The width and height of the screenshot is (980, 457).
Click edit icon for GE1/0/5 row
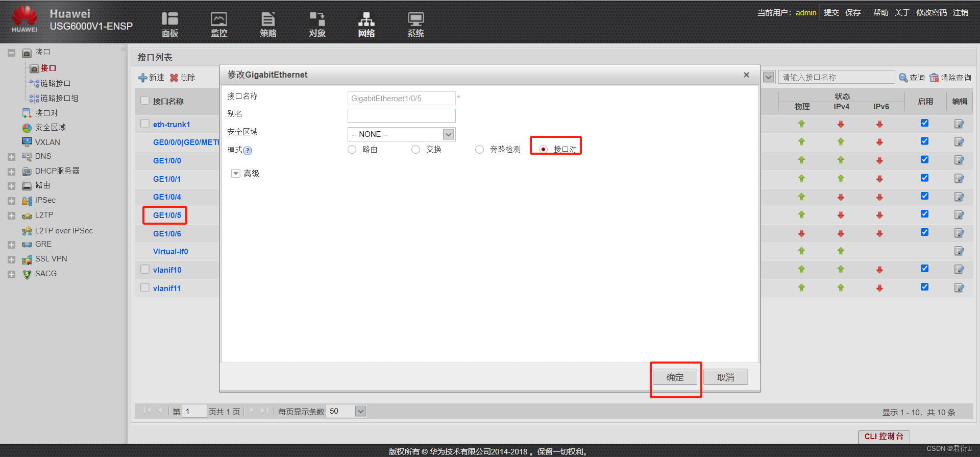(959, 214)
